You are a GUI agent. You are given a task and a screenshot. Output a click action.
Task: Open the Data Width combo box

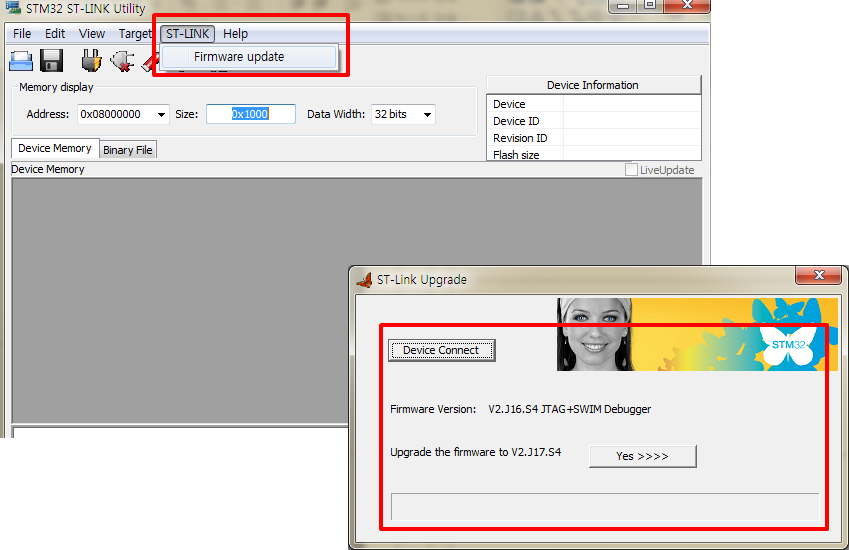pyautogui.click(x=428, y=115)
